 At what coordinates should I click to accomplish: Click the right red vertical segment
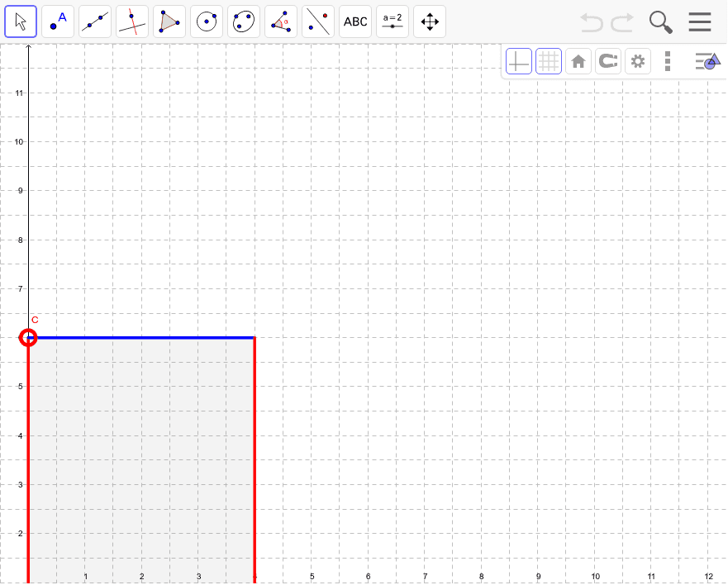[x=255, y=459]
